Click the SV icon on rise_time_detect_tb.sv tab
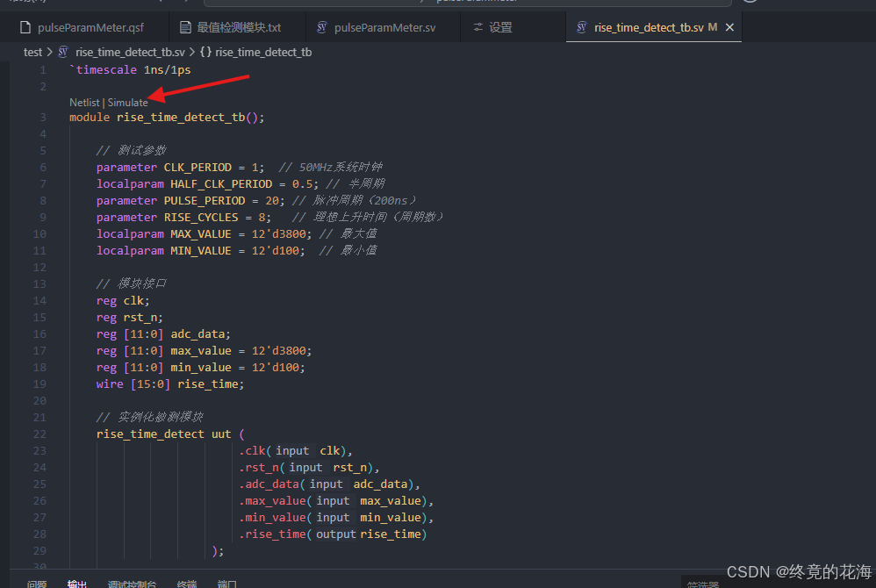Image resolution: width=876 pixels, height=588 pixels. click(x=581, y=27)
